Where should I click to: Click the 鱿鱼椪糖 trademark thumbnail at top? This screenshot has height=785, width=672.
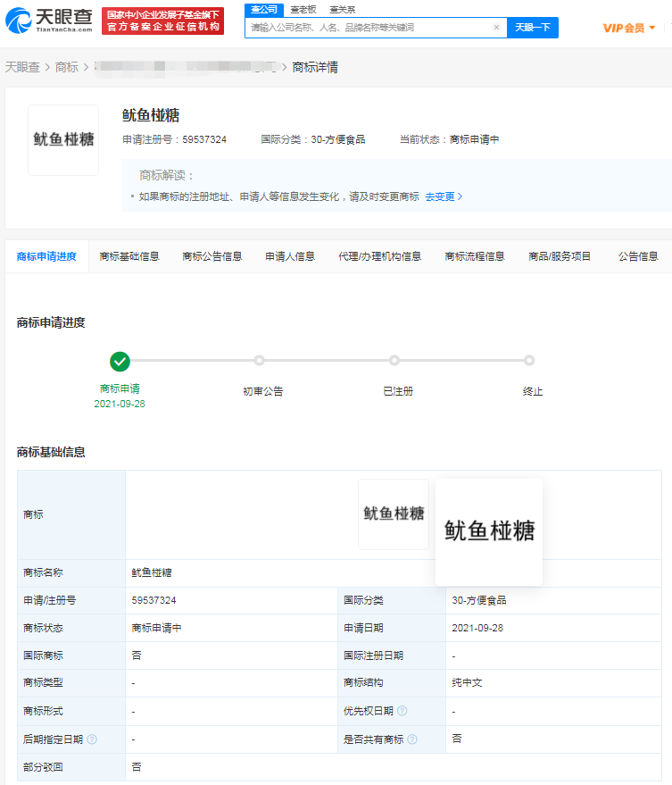coord(63,140)
